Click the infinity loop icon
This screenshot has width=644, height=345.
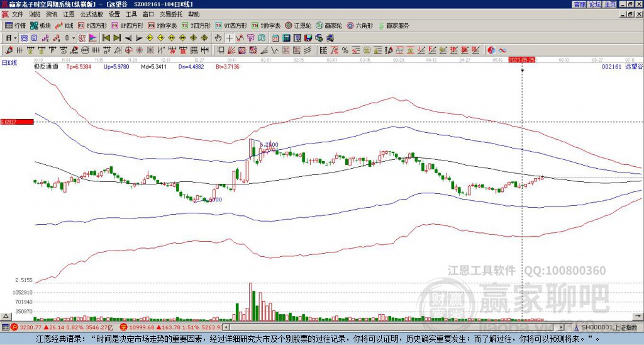coord(502,50)
